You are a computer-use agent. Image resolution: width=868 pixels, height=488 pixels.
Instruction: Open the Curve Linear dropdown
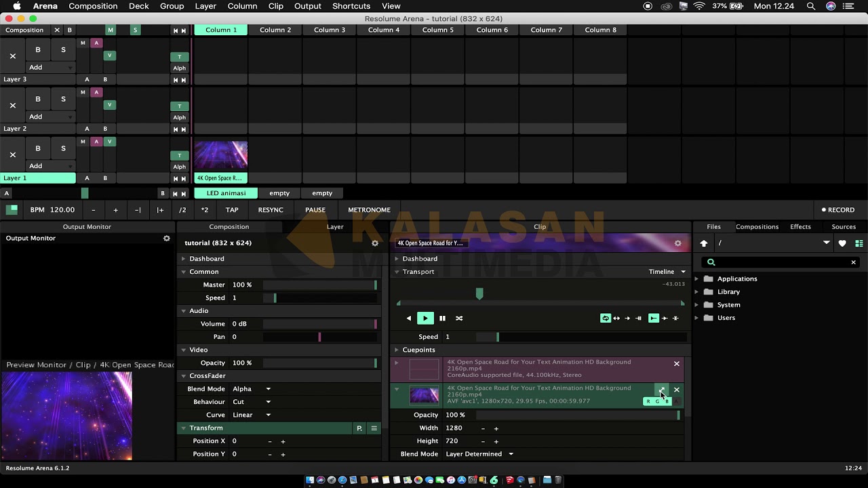[252, 415]
